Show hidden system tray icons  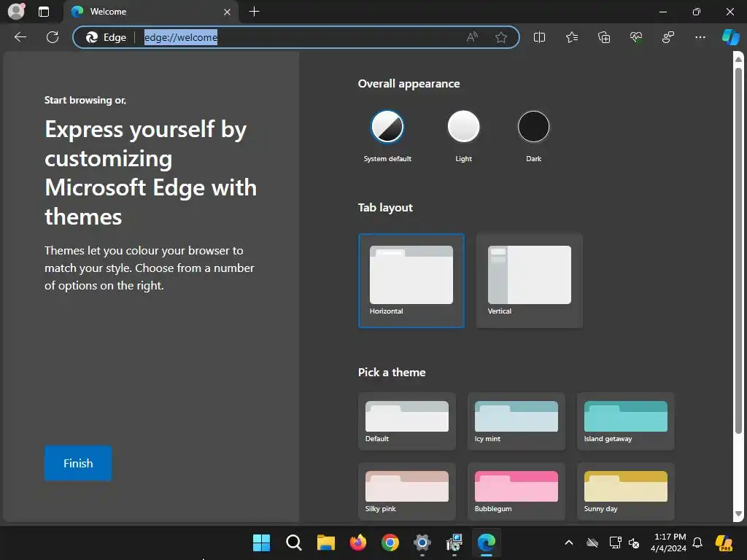pyautogui.click(x=569, y=542)
